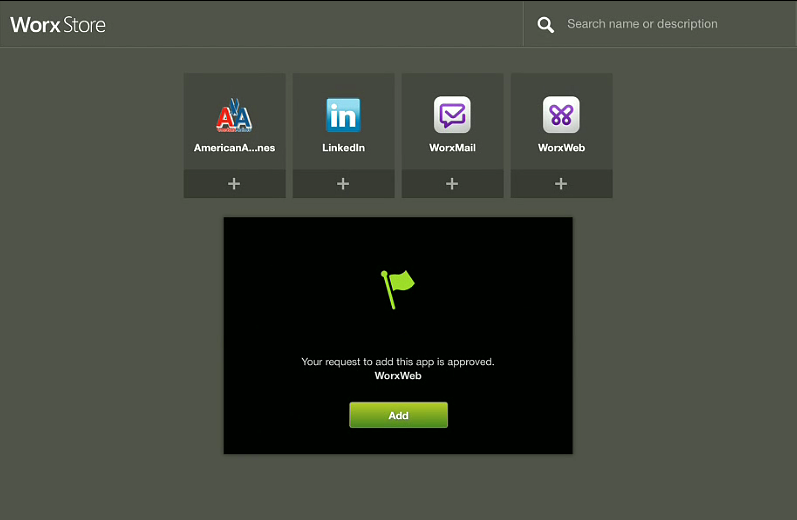Click the WorxWeb label in the app tile
Viewport: 797px width, 520px height.
pos(561,148)
